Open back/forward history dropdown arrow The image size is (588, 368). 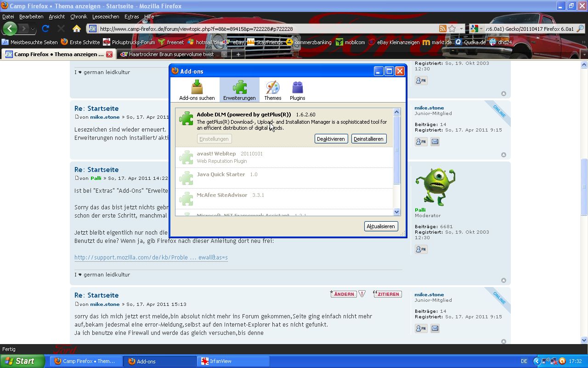pos(33,29)
